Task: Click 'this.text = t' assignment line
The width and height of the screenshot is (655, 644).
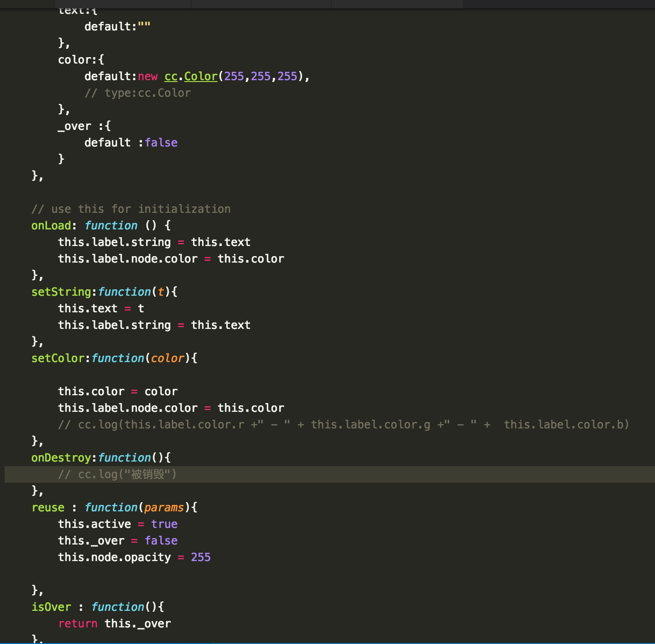Action: pos(101,309)
